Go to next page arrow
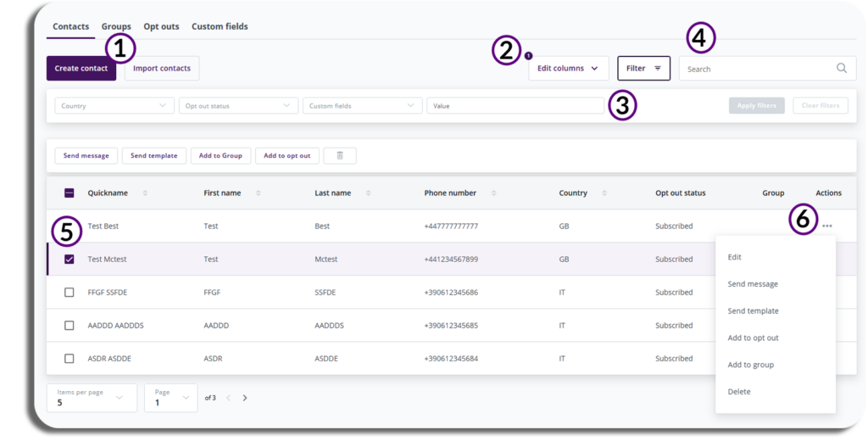The image size is (868, 447). [x=245, y=398]
